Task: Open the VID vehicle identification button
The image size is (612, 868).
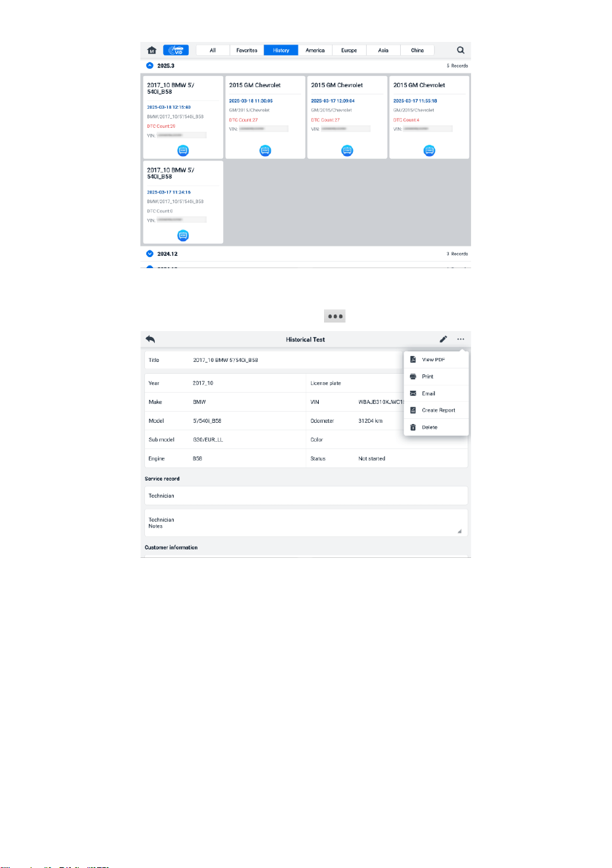Action: 176,50
